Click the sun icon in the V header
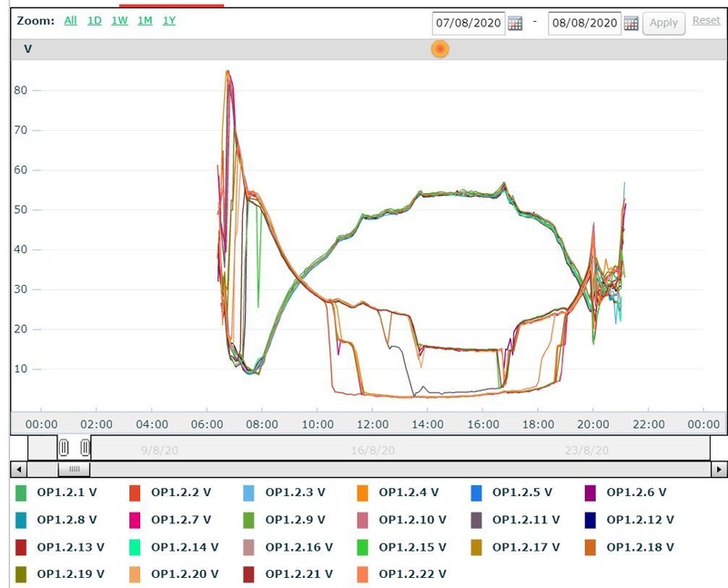 (x=440, y=49)
